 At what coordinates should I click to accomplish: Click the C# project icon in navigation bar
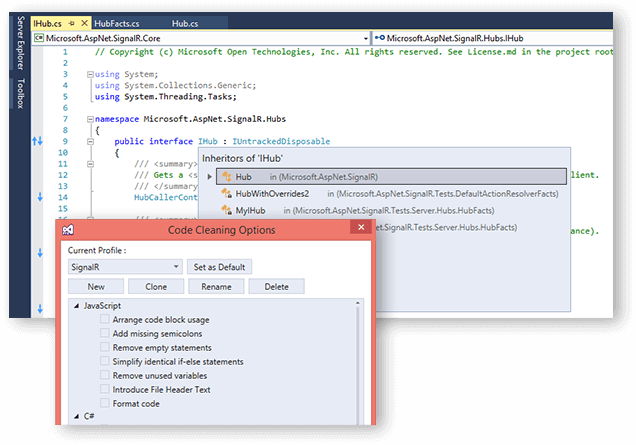click(39, 38)
